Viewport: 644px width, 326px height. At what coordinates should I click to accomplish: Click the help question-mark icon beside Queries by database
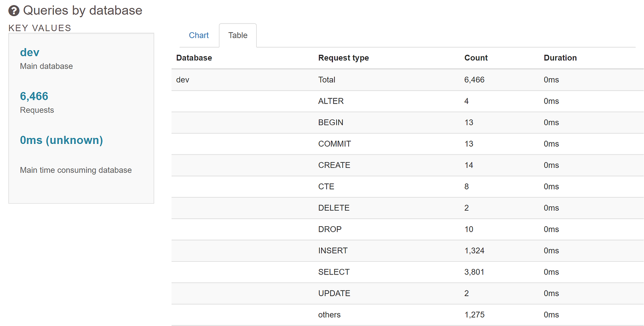(14, 11)
